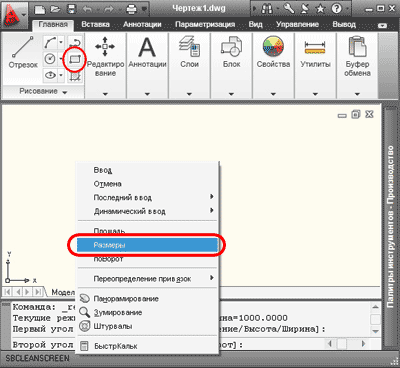Undo the last action in quick access toolbar

[88, 9]
